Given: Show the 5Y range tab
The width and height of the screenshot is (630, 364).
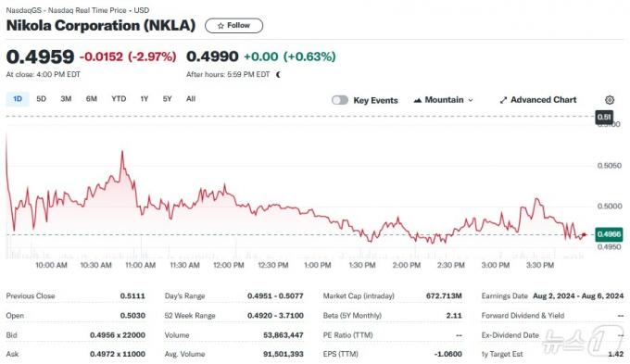Looking at the screenshot, I should pos(167,99).
